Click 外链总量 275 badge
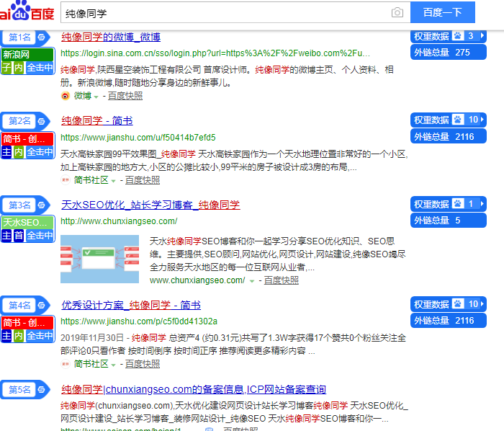 pos(449,52)
